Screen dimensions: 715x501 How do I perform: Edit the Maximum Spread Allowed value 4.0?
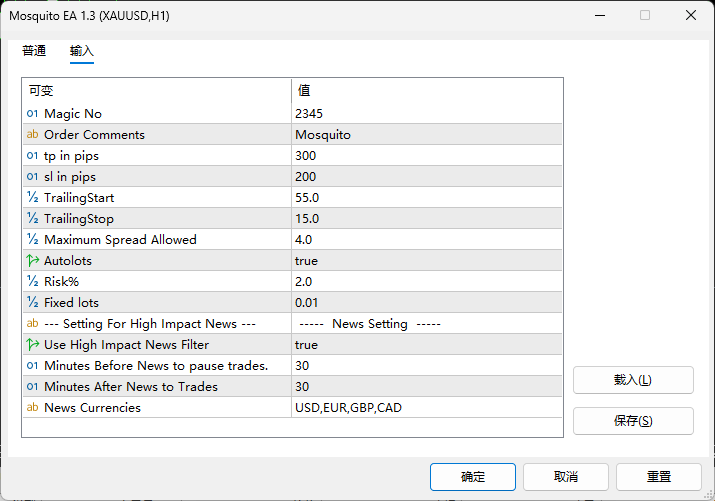point(426,240)
